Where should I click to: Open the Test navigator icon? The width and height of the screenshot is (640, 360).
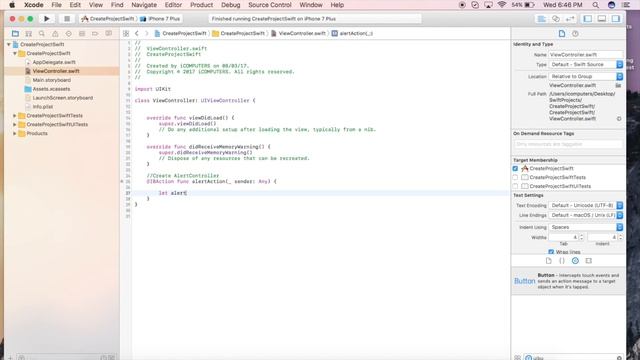(x=69, y=33)
